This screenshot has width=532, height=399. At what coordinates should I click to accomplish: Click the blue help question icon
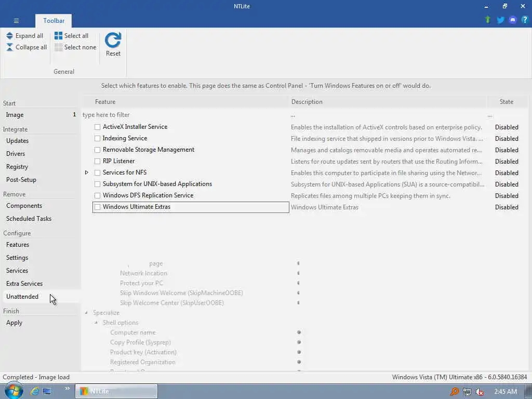click(x=525, y=20)
